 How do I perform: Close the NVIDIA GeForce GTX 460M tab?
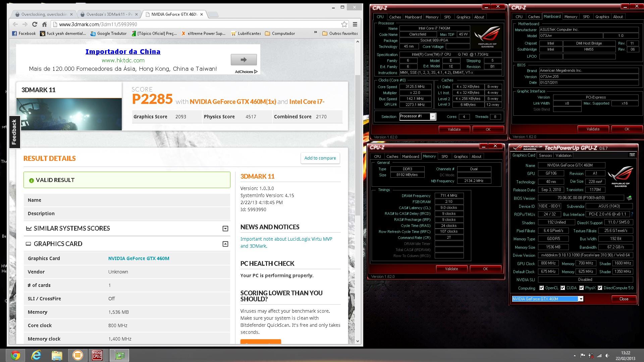202,14
